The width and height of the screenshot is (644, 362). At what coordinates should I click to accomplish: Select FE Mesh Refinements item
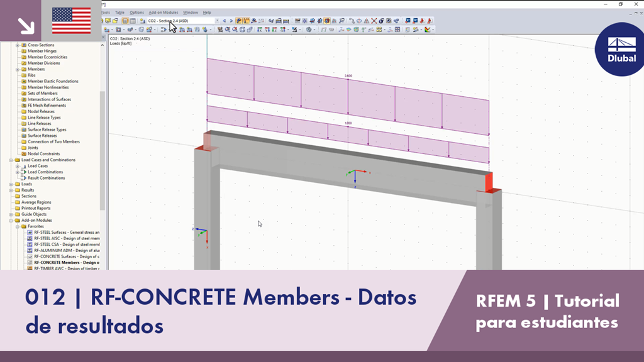(47, 106)
